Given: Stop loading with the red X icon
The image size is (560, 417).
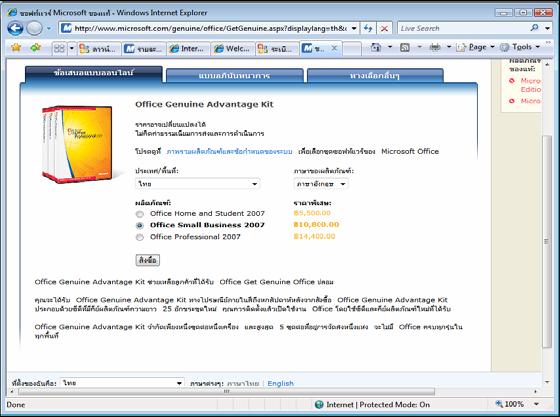Looking at the screenshot, I should [x=384, y=29].
